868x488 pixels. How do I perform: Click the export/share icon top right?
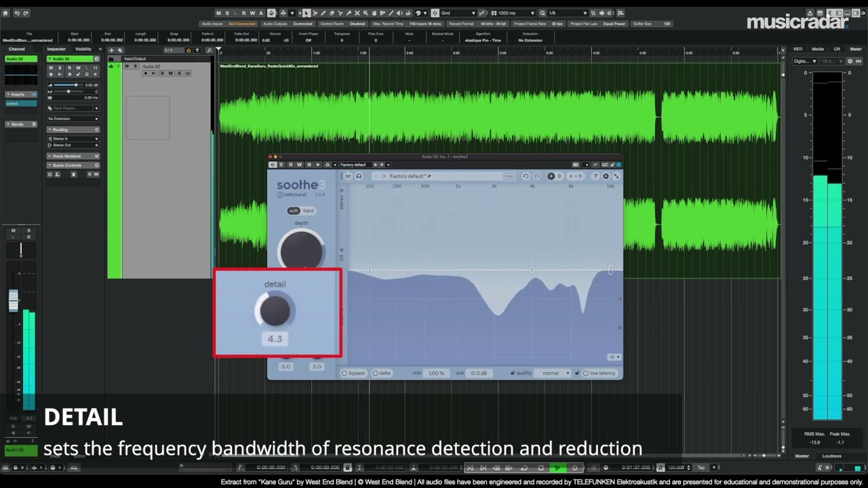pyautogui.click(x=810, y=13)
